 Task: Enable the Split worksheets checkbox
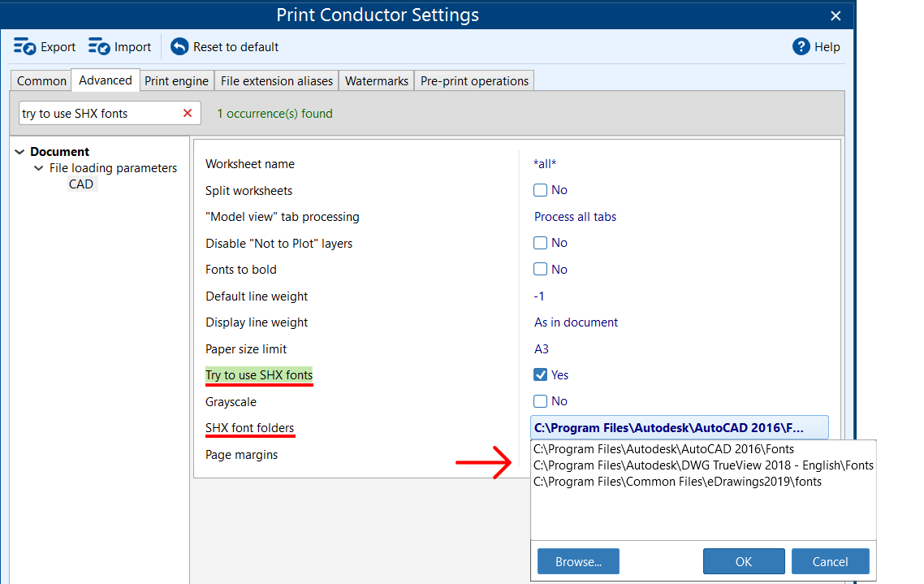(541, 190)
